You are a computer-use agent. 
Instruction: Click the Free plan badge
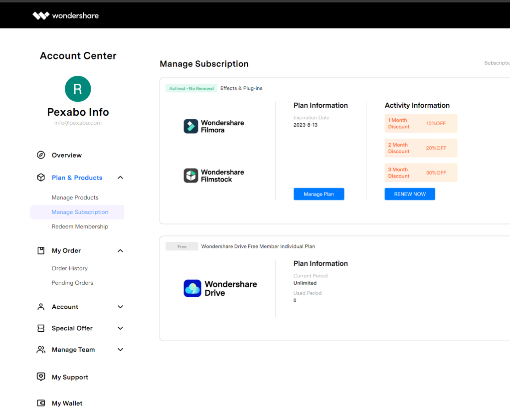click(x=182, y=246)
